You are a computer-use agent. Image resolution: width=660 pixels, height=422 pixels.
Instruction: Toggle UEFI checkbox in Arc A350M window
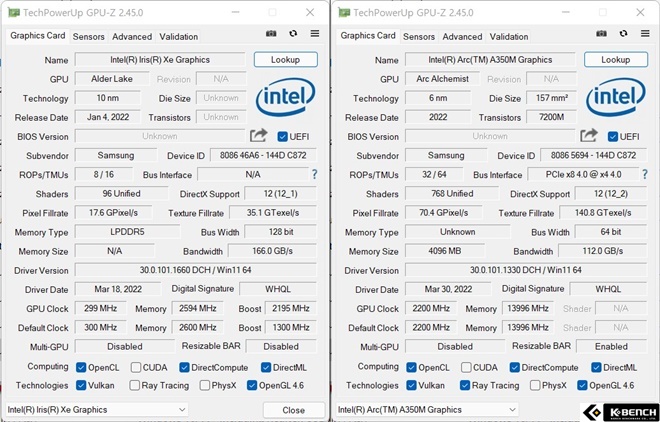tap(613, 136)
